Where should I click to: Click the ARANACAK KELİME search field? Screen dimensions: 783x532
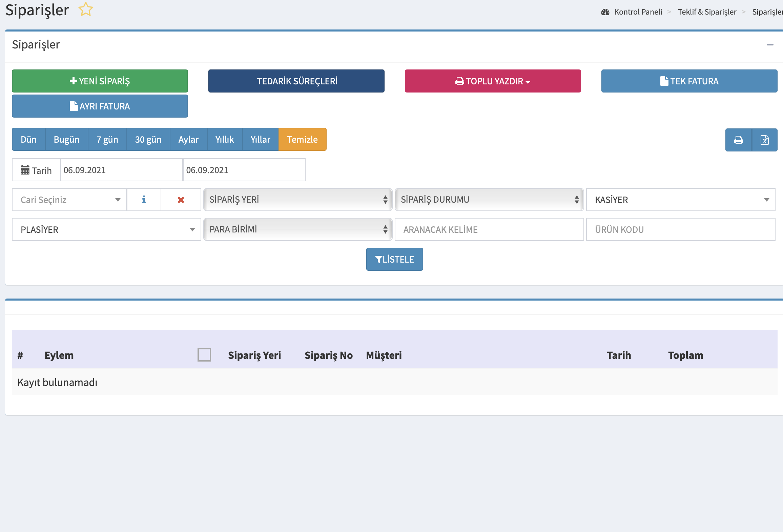(489, 229)
